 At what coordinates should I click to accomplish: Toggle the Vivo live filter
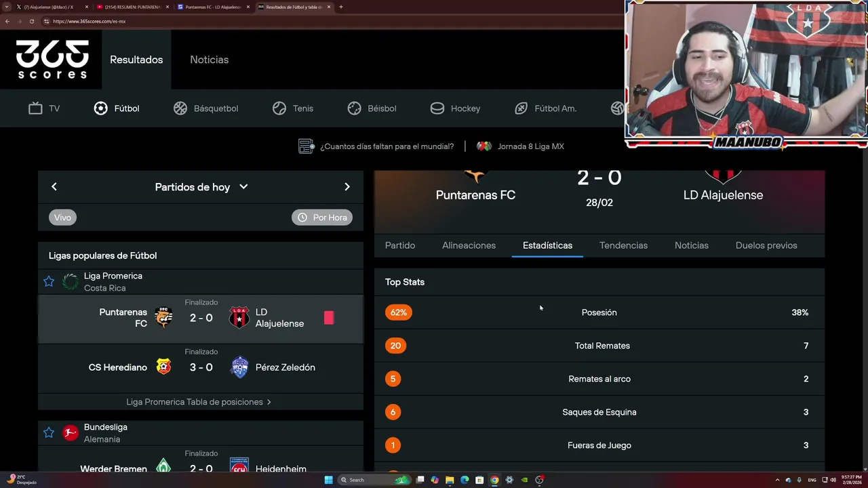tap(62, 218)
